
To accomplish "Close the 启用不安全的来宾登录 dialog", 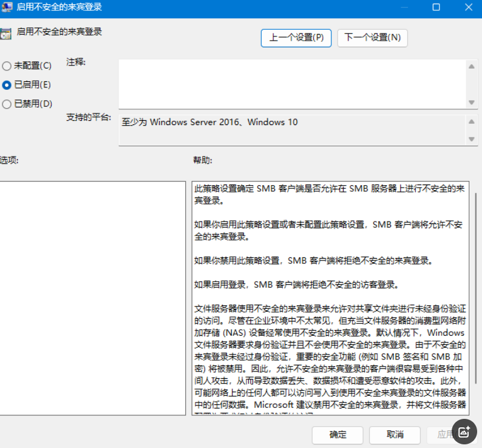I will [x=469, y=7].
